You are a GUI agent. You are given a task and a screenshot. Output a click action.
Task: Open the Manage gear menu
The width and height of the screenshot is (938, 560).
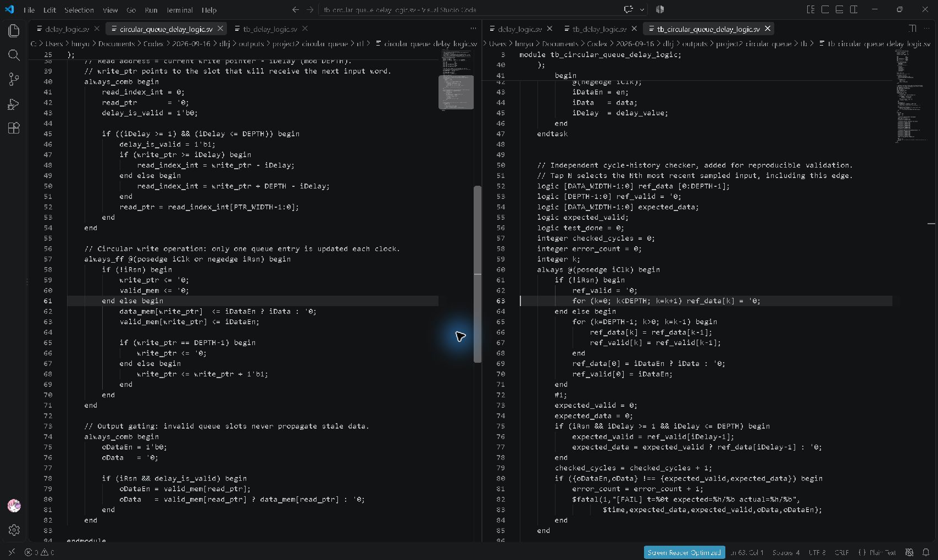14,530
